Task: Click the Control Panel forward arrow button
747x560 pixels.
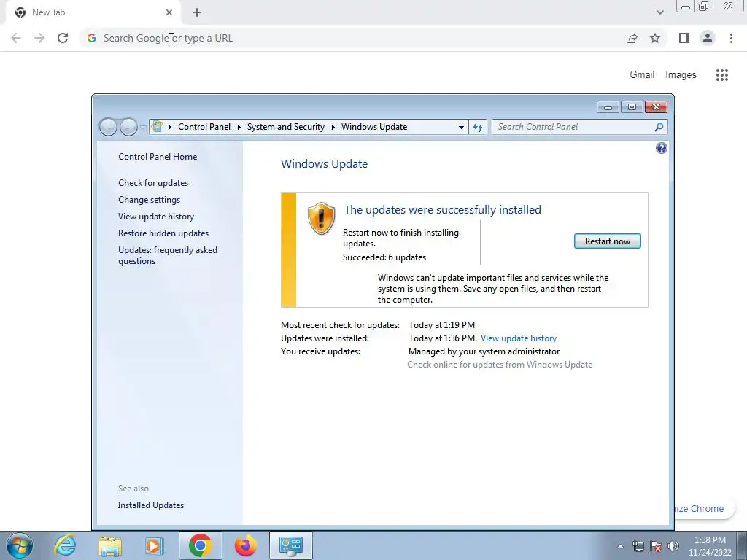Action: 128,127
